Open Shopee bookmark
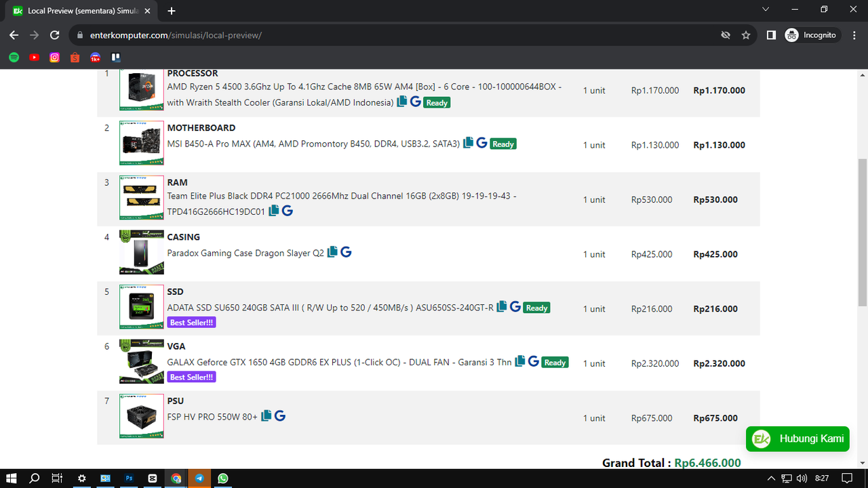Screen dimensions: 868x488 (x=75, y=58)
